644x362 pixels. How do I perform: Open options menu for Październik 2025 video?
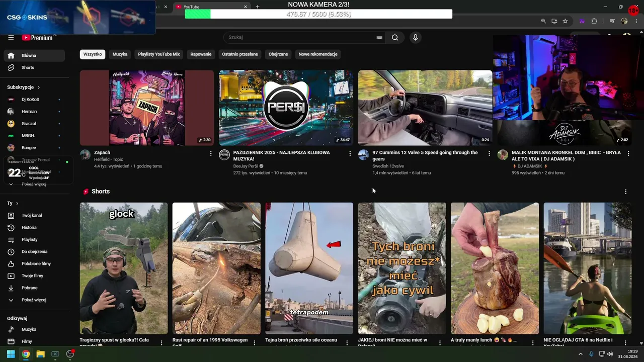[x=350, y=153]
